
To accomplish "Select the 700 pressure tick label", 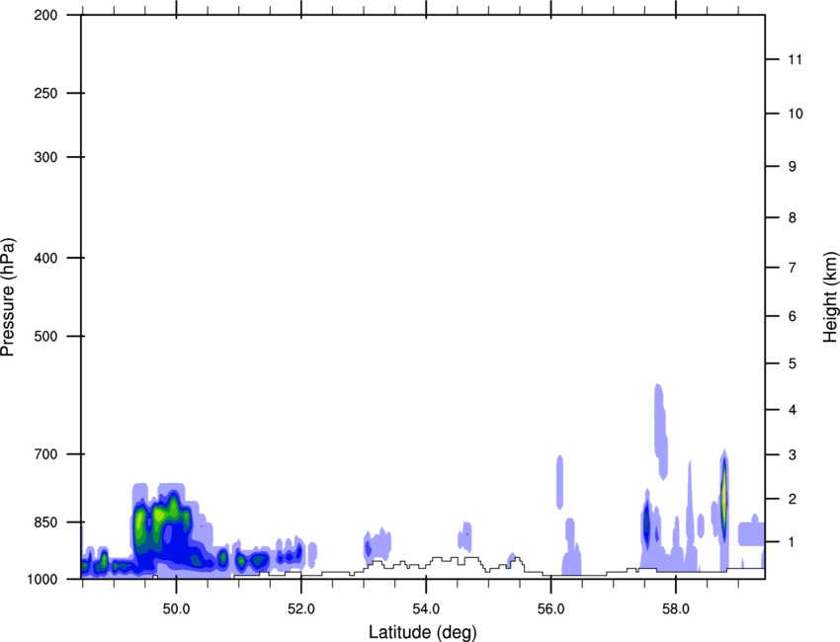I will click(x=45, y=454).
